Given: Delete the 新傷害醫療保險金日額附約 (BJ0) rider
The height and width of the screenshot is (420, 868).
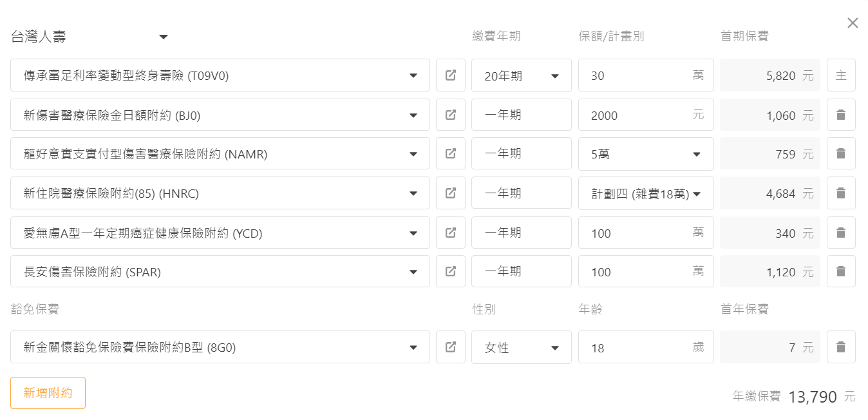Looking at the screenshot, I should [x=841, y=115].
